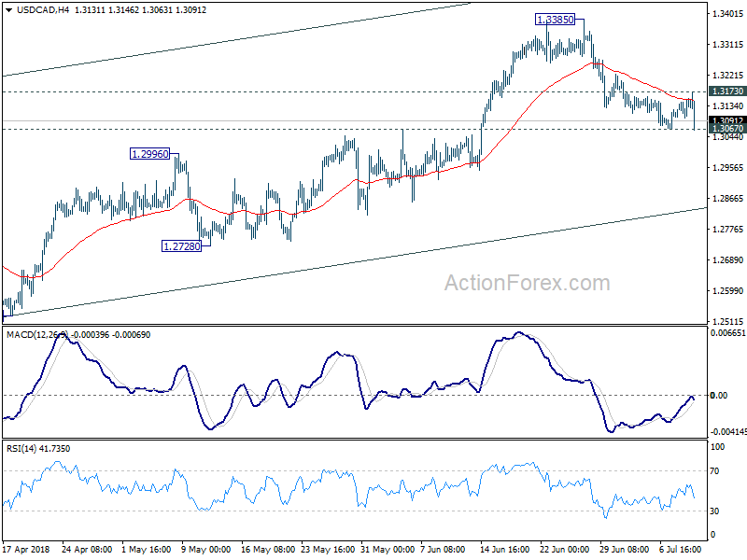Click the 1.32215 price axis value
This screenshot has height=560, width=747.
(x=727, y=76)
